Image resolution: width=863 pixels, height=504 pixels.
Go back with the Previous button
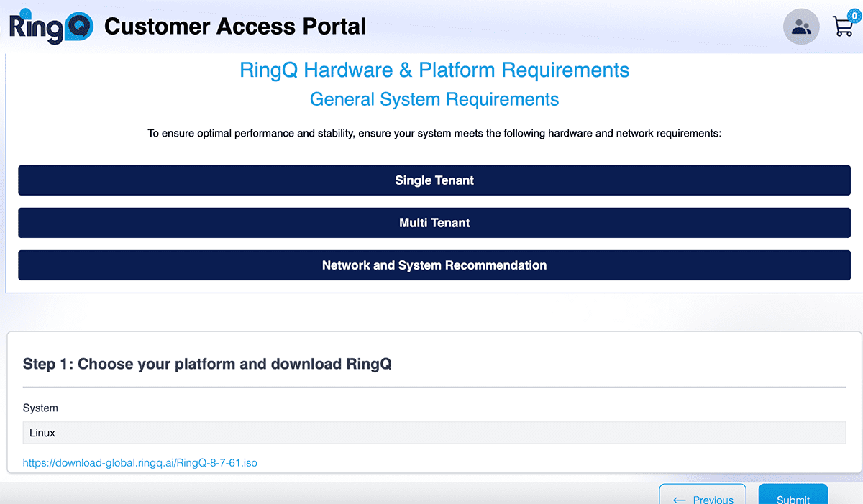(703, 497)
